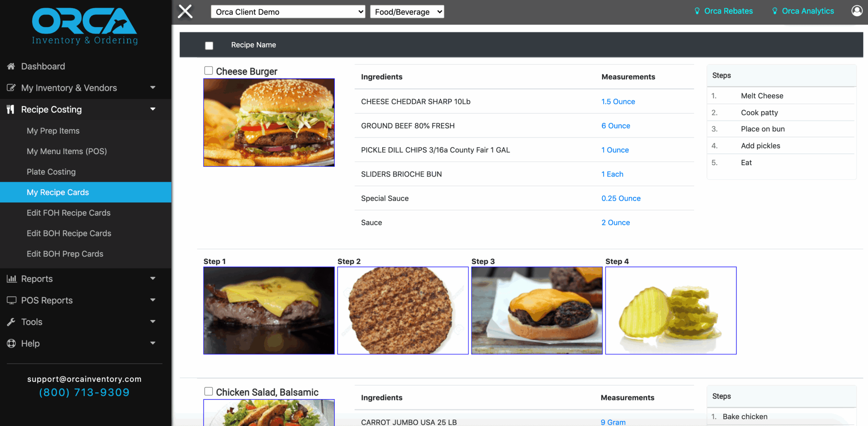Open the Orca Rebates link
868x426 pixels.
click(728, 11)
